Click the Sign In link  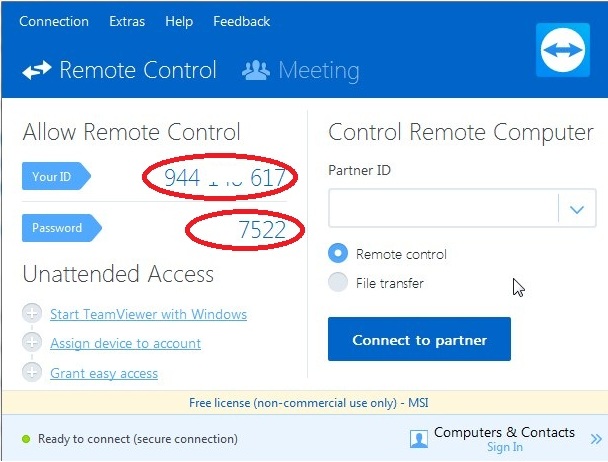point(504,447)
